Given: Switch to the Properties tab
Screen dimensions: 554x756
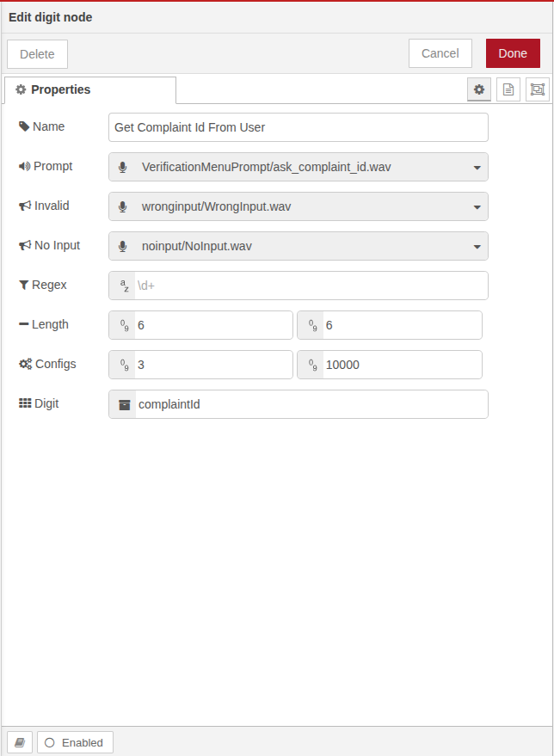Looking at the screenshot, I should click(x=89, y=89).
